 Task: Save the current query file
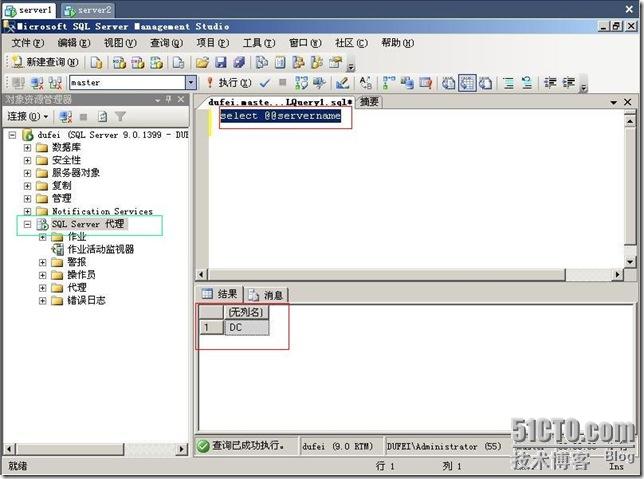(x=221, y=62)
